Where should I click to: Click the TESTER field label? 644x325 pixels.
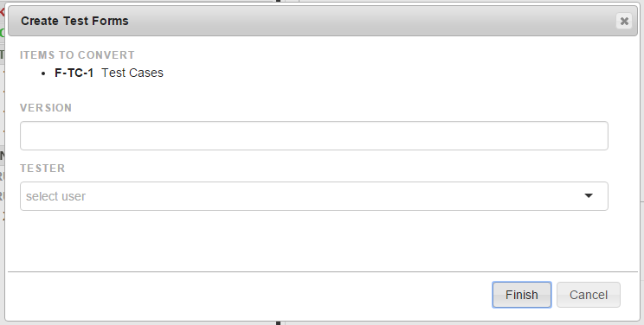coord(42,169)
